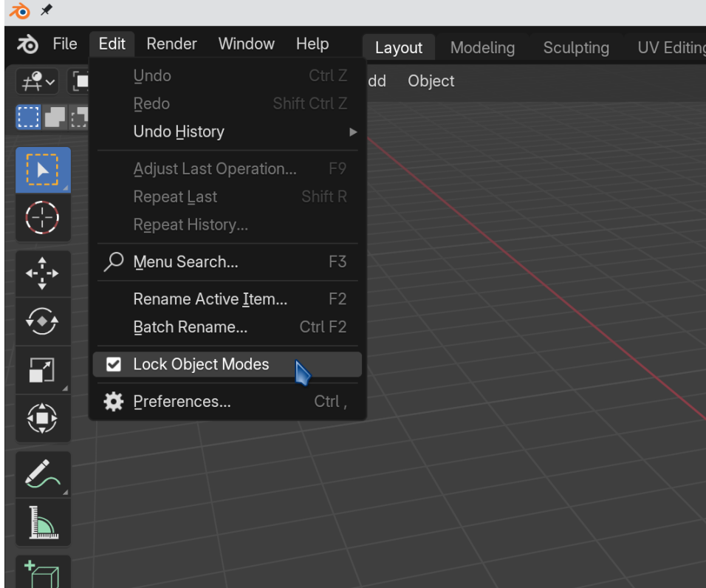Expand the Undo History submenu arrow
706x588 pixels.
click(x=353, y=132)
